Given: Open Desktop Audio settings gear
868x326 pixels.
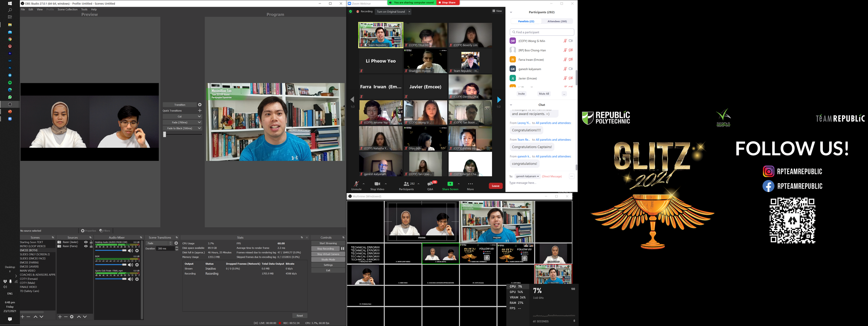Looking at the screenshot, I should (137, 251).
